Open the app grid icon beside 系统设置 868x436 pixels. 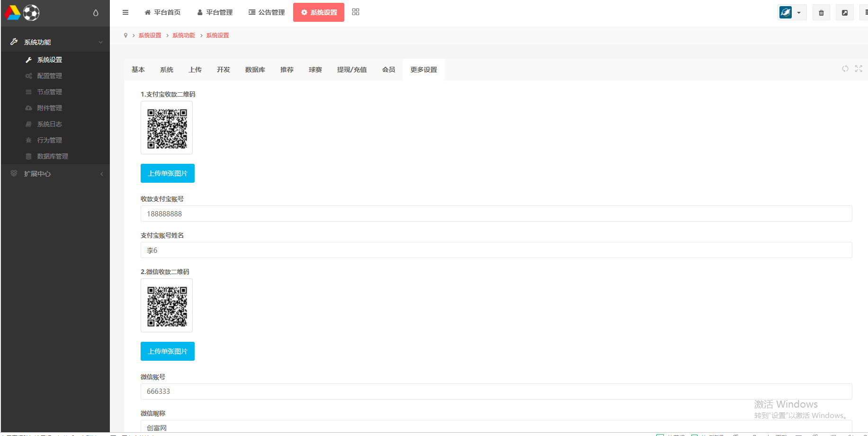point(355,12)
